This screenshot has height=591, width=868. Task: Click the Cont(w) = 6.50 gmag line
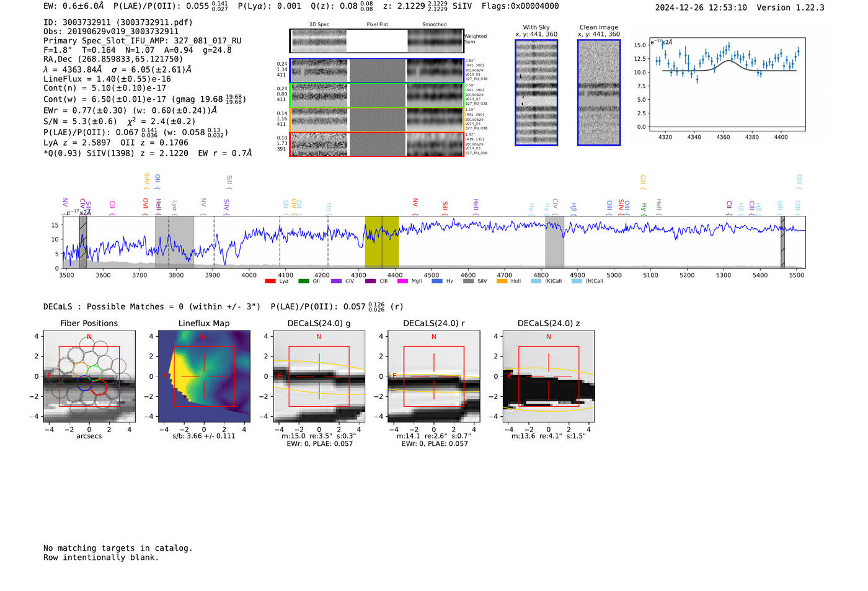click(x=144, y=99)
